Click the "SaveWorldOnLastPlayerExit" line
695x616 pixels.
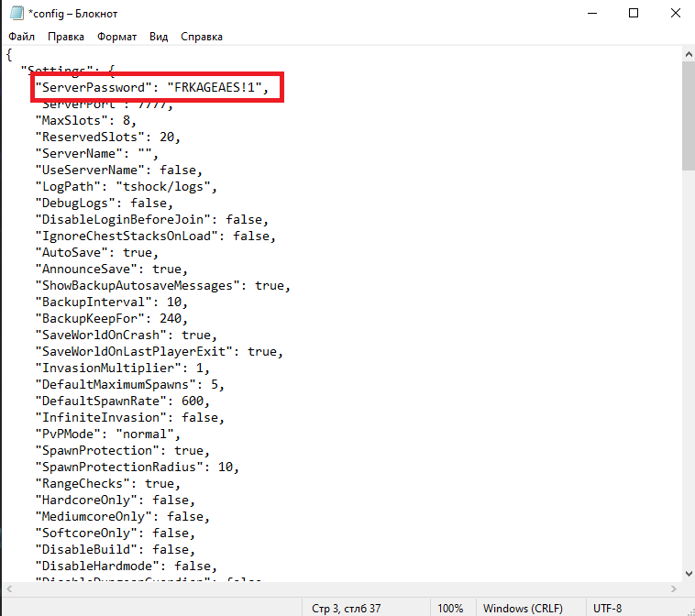click(x=160, y=351)
